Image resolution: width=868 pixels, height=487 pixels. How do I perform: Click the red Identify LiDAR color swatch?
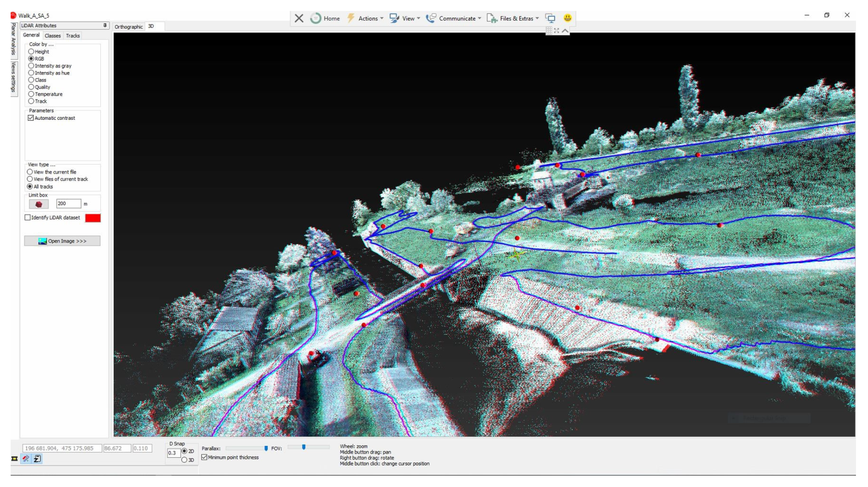(x=93, y=218)
